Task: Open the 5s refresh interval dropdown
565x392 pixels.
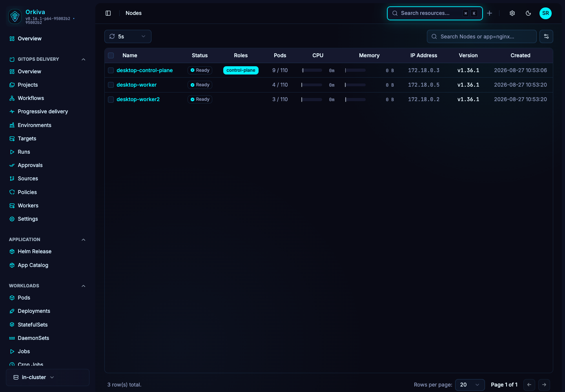Action: click(x=128, y=36)
